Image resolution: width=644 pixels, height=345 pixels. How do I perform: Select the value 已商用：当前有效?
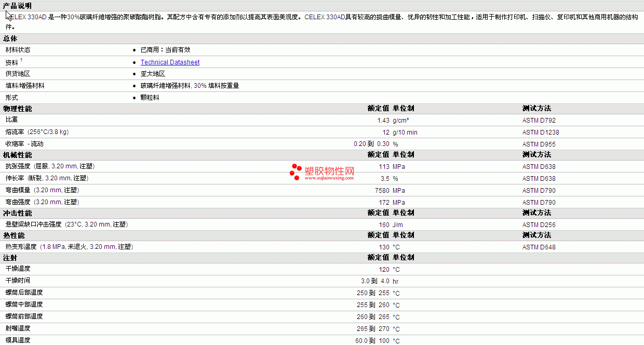pyautogui.click(x=165, y=50)
